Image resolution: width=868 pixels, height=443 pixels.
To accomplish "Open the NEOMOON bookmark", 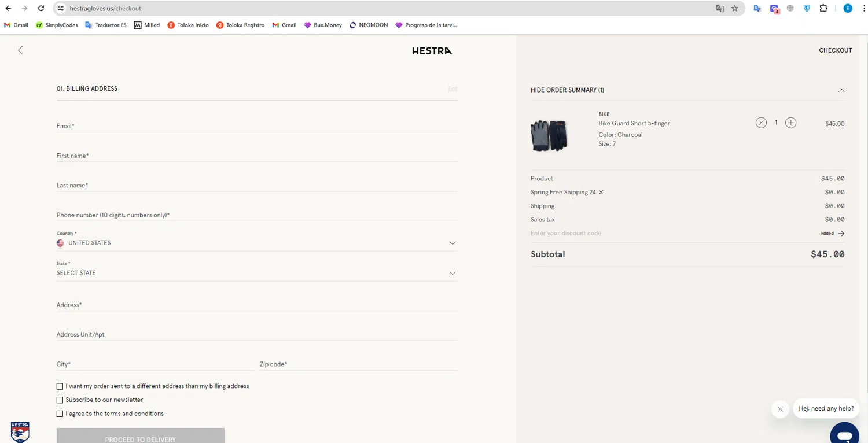I will point(369,25).
